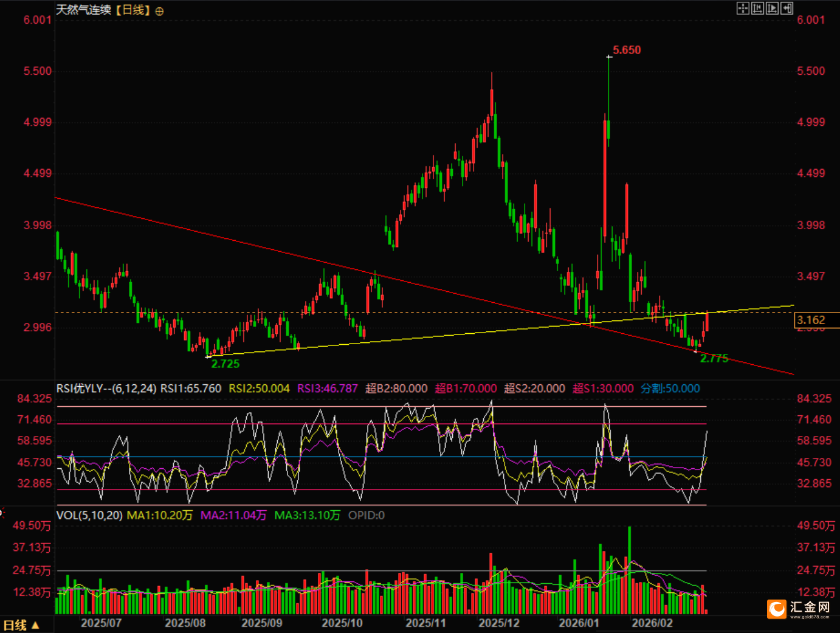Click the MA2:11.04万 volume value
This screenshot has width=840, height=633.
233,515
